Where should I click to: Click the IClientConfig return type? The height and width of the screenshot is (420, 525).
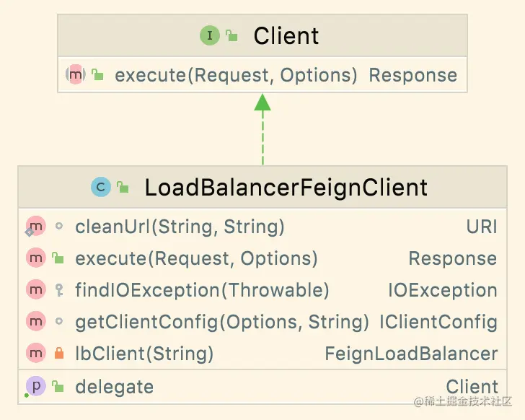[438, 322]
